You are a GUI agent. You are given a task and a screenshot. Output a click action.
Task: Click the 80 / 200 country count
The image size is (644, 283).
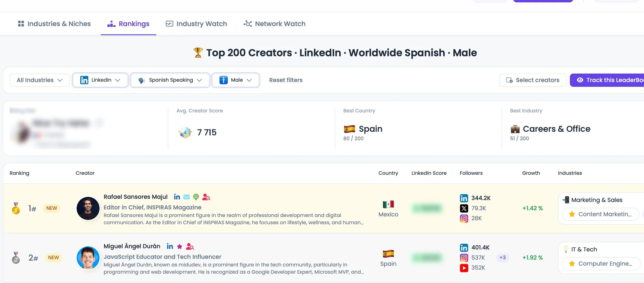(353, 138)
